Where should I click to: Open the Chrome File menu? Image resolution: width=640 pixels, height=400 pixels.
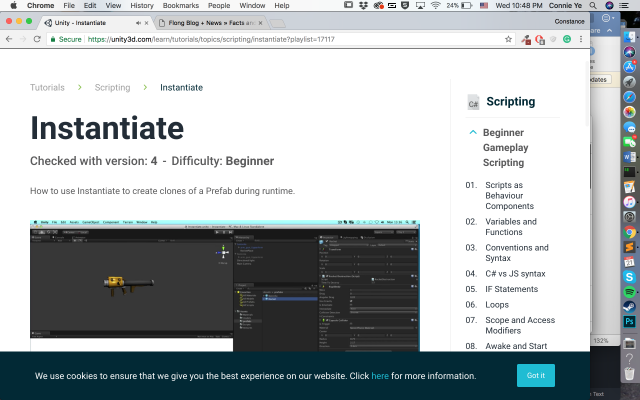[x=69, y=6]
